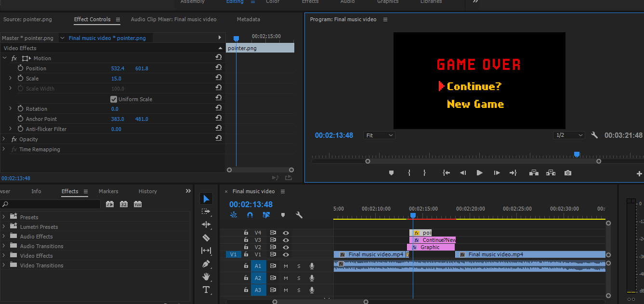Viewport: 644px width, 304px height.
Task: Solo audio track A2
Action: tap(299, 278)
